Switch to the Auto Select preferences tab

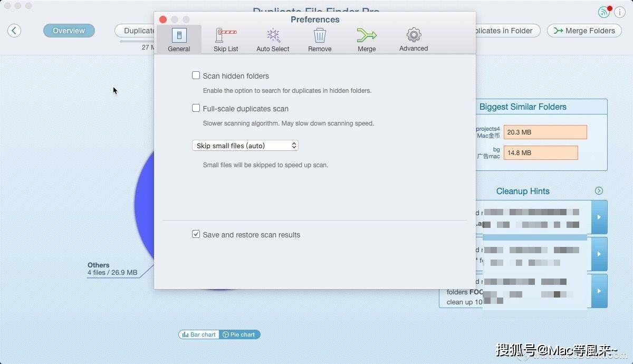tap(273, 39)
